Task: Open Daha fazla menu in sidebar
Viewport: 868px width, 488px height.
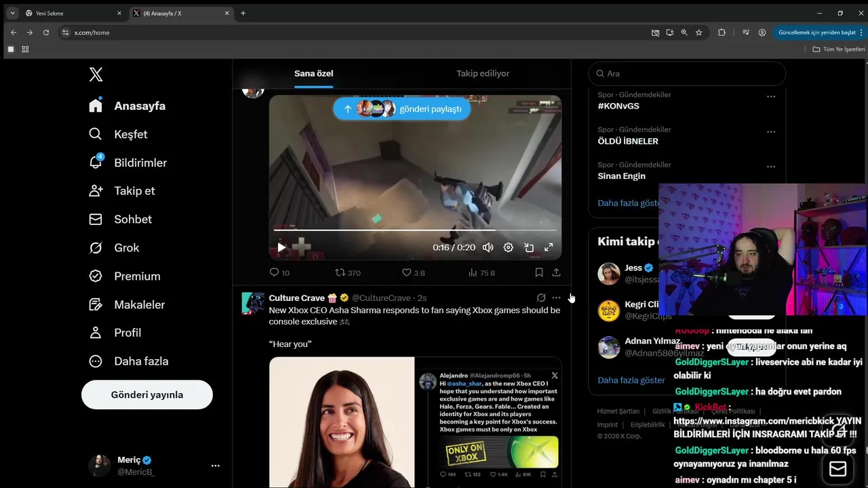Action: [x=129, y=361]
